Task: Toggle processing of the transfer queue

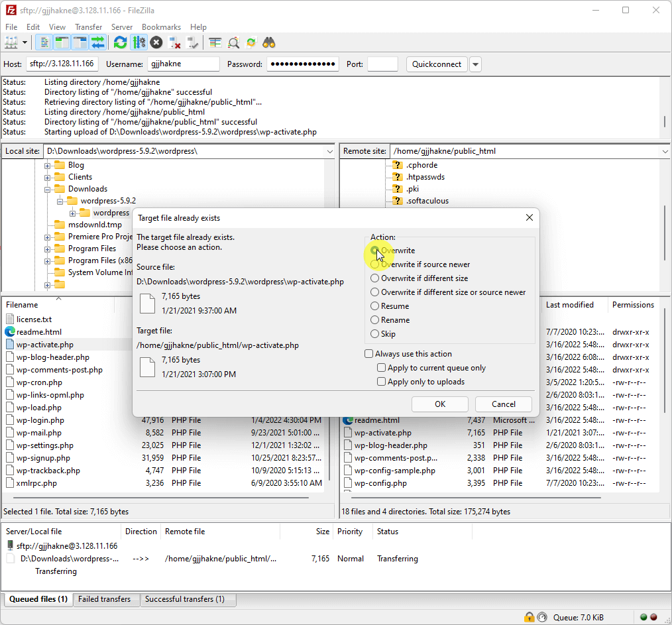Action: [x=139, y=42]
